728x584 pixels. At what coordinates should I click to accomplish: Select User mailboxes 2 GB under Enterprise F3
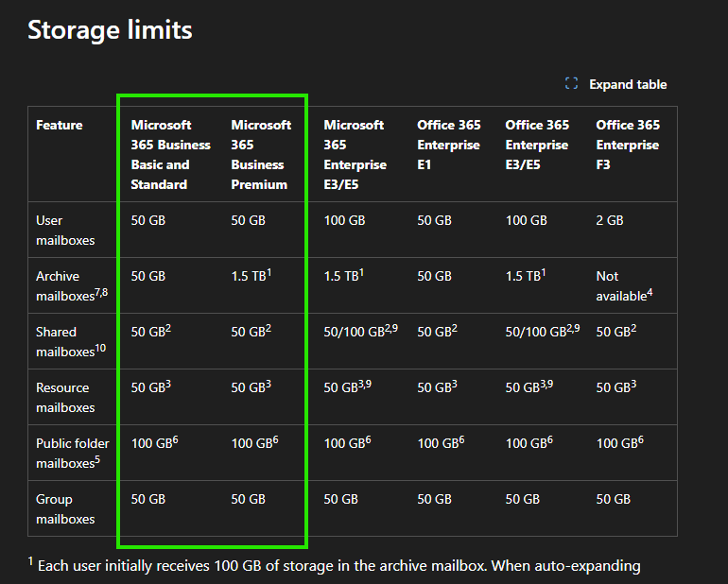tap(610, 220)
